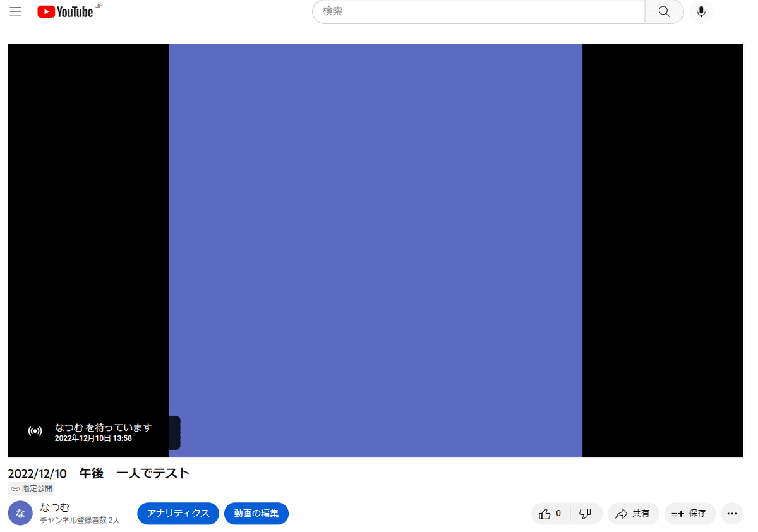Screen dimensions: 758x532
Task: Click 動画の編集 button
Action: click(256, 514)
